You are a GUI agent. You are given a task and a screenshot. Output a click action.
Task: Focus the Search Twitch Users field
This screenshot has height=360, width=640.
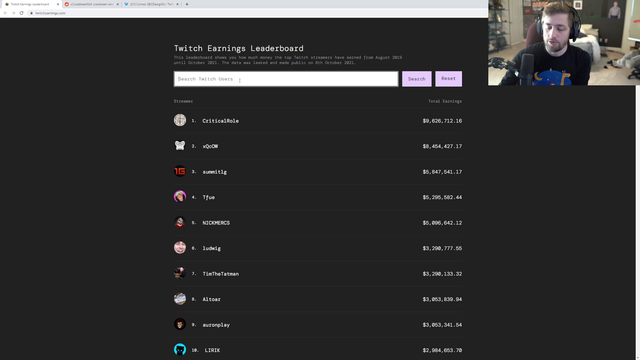coord(286,79)
